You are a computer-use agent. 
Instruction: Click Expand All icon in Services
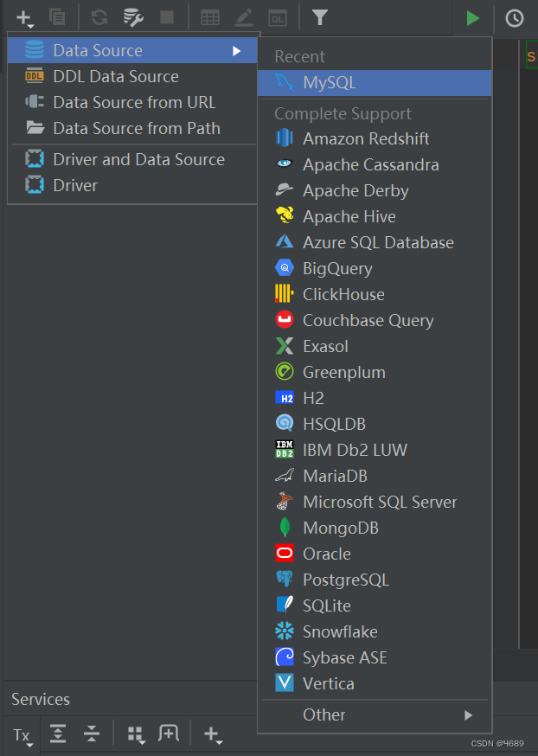(58, 734)
